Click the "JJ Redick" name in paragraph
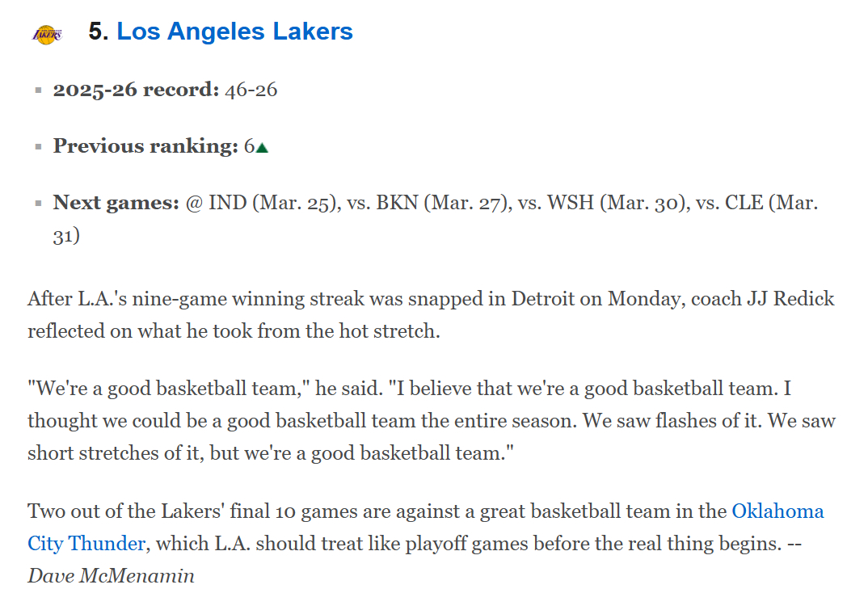868x610 pixels. click(790, 299)
